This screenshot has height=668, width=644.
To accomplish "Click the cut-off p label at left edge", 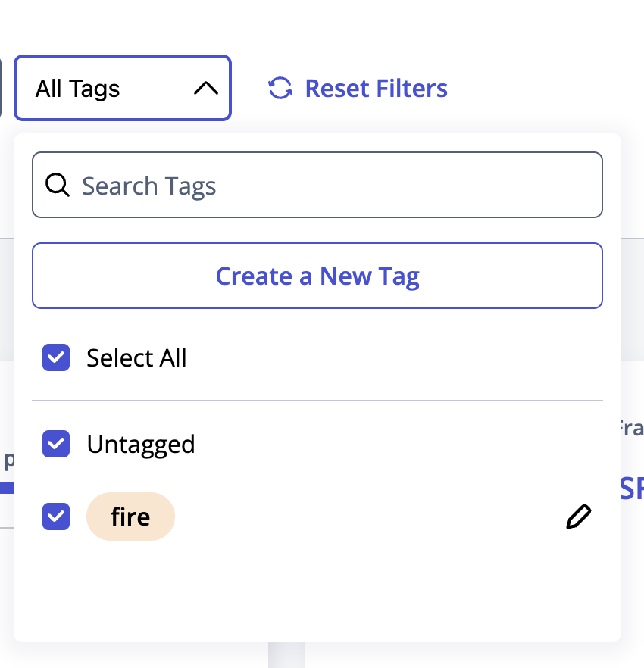I will coord(8,461).
